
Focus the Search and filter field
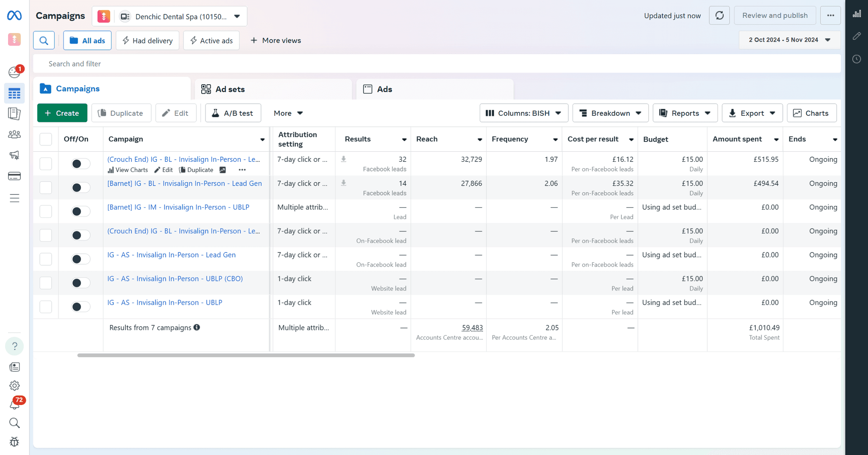[437, 64]
